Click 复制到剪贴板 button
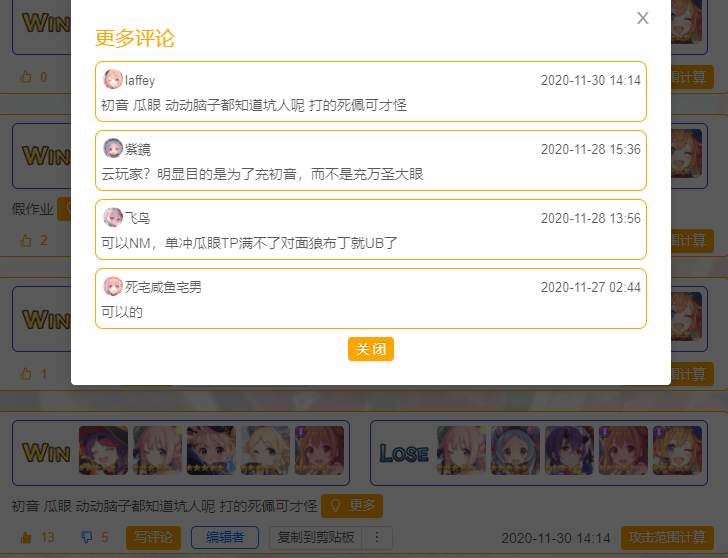The width and height of the screenshot is (728, 558). (x=316, y=538)
